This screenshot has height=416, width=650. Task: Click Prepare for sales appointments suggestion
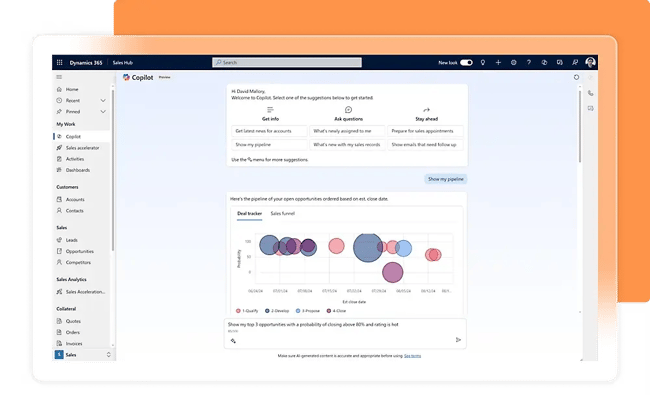tap(425, 131)
